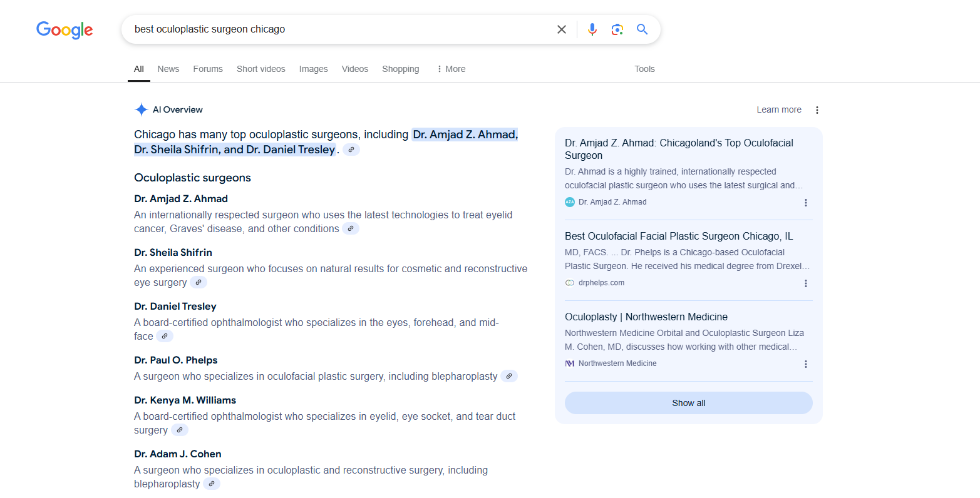
Task: Open the Shopping tab
Action: (401, 69)
